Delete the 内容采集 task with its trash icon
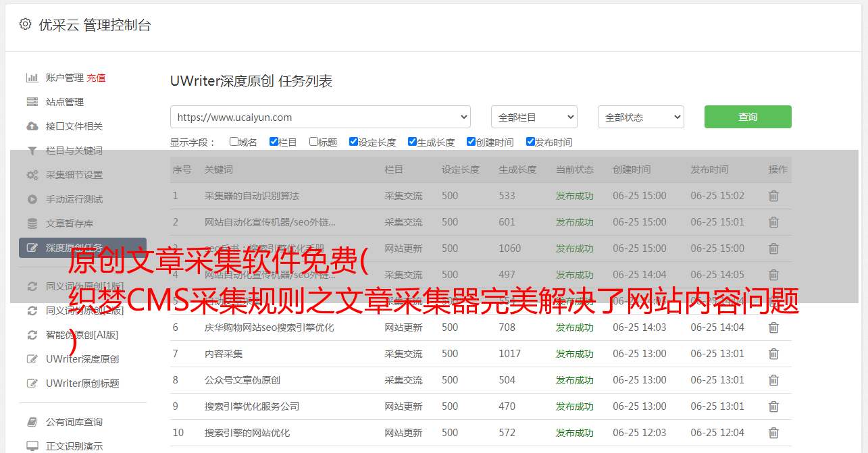 point(773,354)
